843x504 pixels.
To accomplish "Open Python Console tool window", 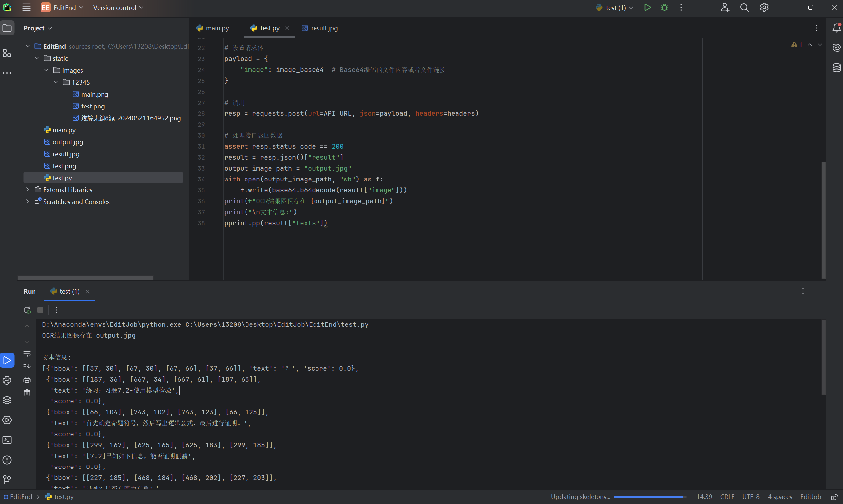I will pos(7,380).
